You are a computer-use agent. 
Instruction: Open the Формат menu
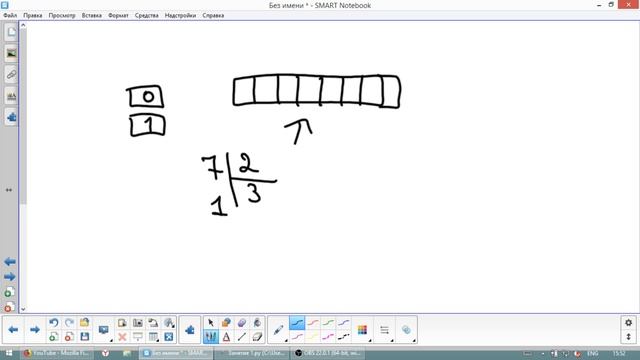tap(118, 16)
